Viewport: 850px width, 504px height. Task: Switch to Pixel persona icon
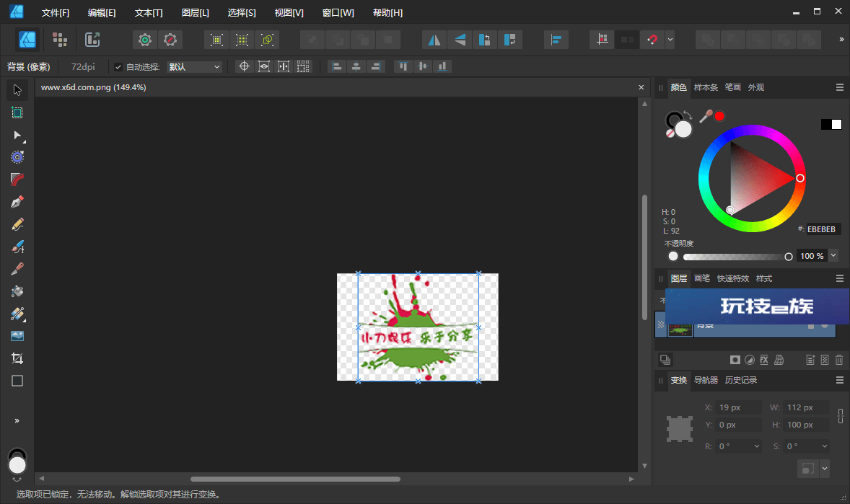click(60, 40)
